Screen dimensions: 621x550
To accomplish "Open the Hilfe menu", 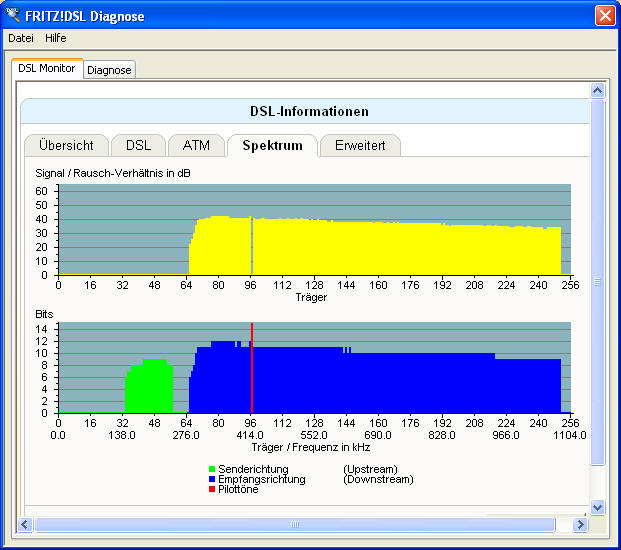I will point(55,38).
